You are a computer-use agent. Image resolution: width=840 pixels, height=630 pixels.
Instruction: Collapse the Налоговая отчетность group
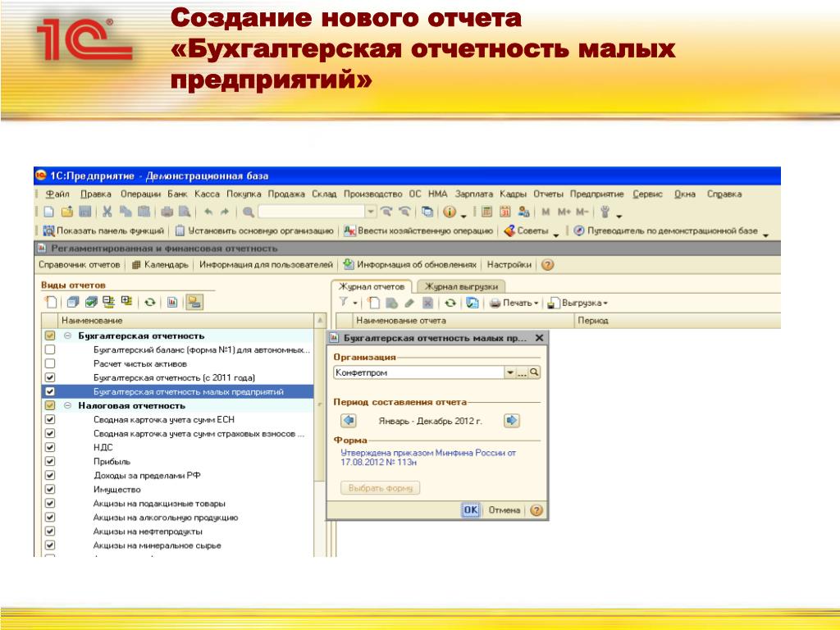67,405
